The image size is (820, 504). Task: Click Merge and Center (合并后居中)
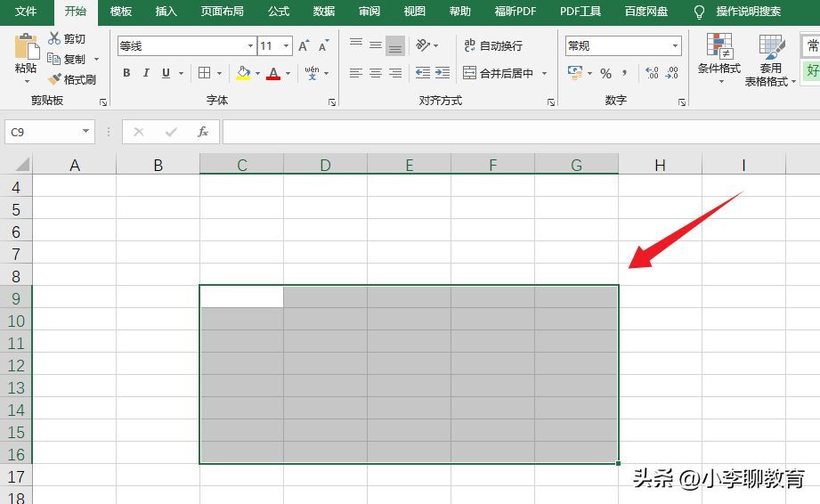pyautogui.click(x=498, y=73)
